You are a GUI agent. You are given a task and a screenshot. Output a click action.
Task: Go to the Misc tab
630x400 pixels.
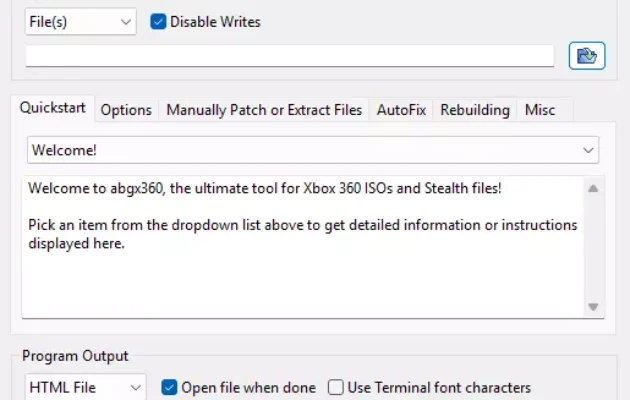pos(540,110)
